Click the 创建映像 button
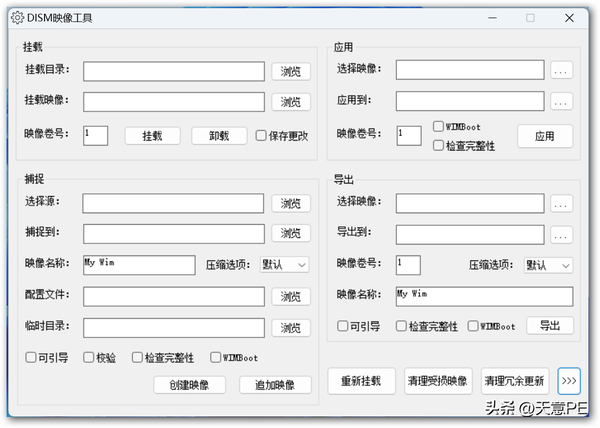 click(x=189, y=385)
